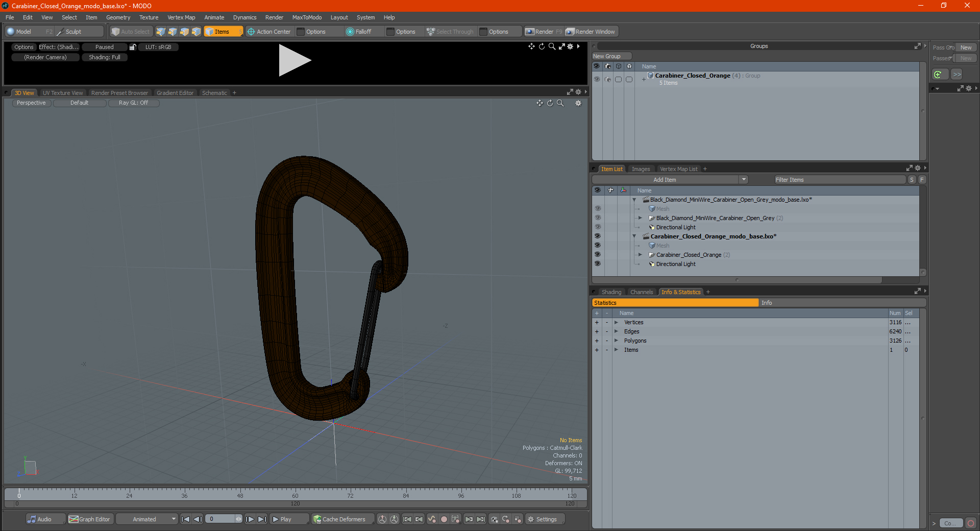Toggle visibility of Carabiner_Closed_Orange_modo_base.lxo scene

click(598, 236)
